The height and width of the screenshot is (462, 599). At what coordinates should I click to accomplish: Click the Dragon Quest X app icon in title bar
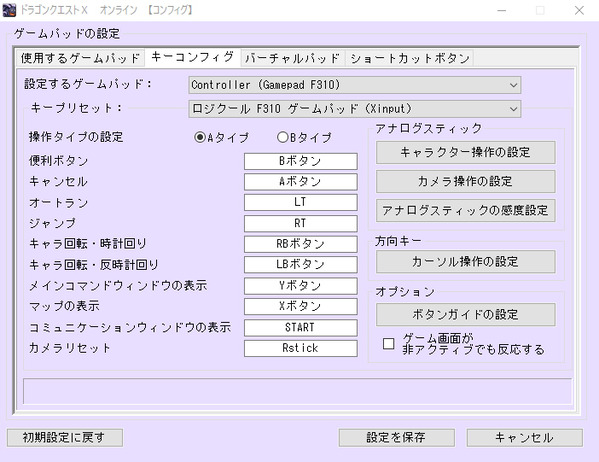(9, 10)
